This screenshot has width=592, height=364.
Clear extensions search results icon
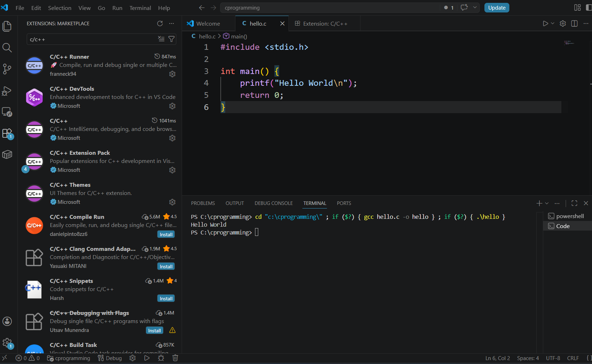point(161,39)
